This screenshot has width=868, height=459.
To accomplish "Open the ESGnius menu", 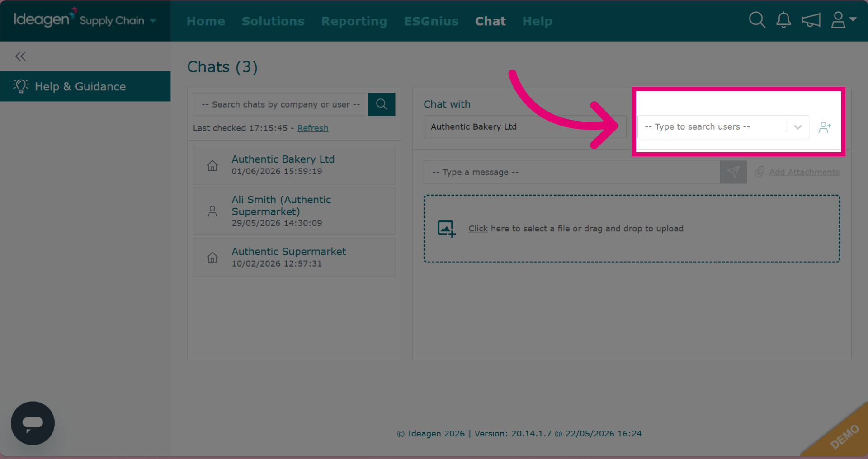I will pos(431,21).
